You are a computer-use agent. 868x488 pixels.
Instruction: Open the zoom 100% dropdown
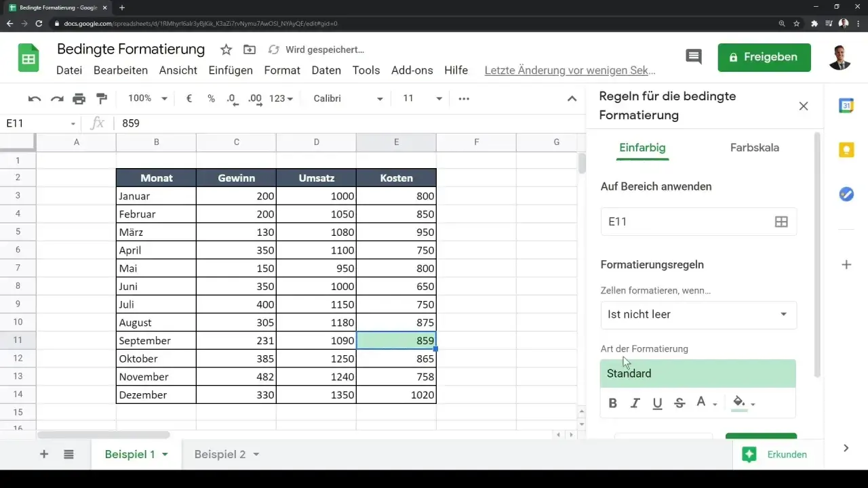[148, 98]
